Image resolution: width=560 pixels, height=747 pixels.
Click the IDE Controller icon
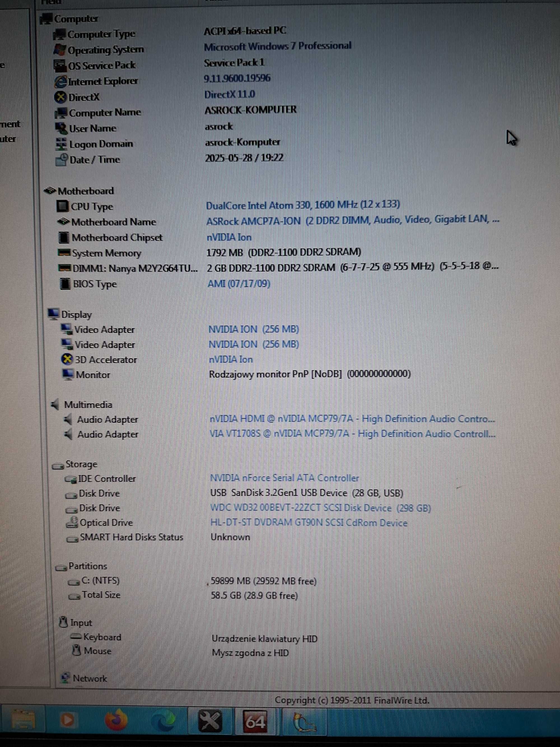point(71,479)
